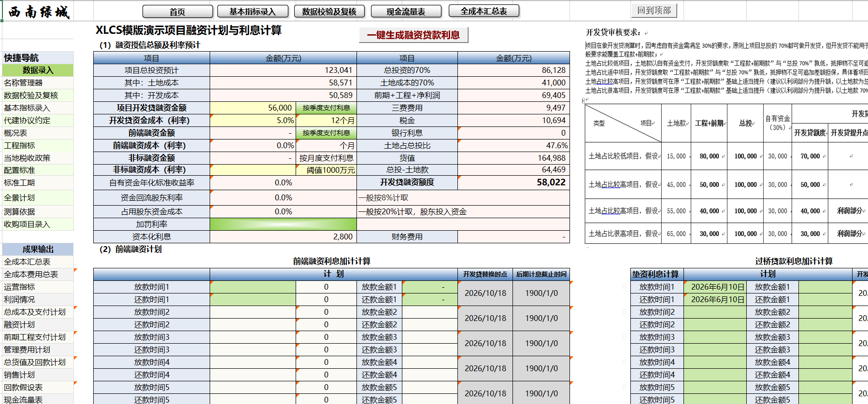868x404 pixels.
Task: Click the 首页 navigation button
Action: (177, 11)
